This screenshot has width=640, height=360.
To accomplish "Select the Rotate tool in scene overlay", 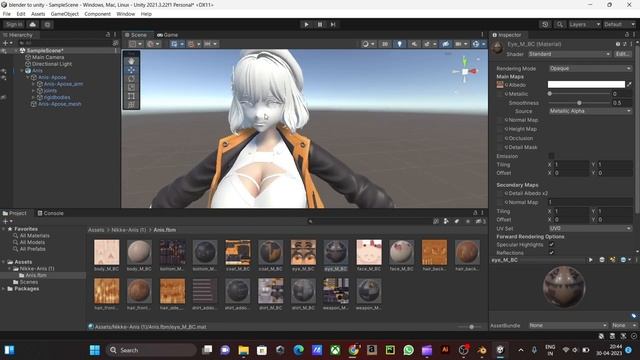I will (x=131, y=78).
